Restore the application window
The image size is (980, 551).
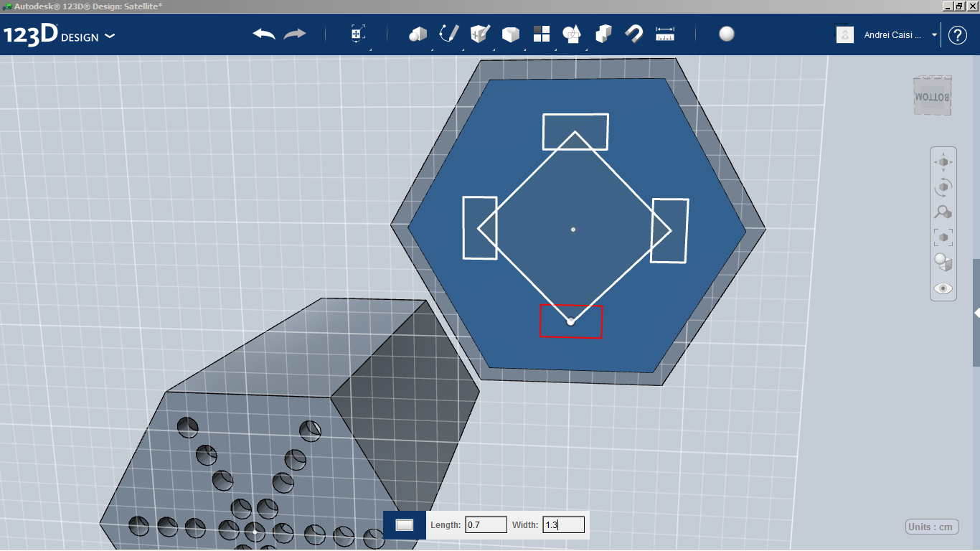[x=959, y=6]
